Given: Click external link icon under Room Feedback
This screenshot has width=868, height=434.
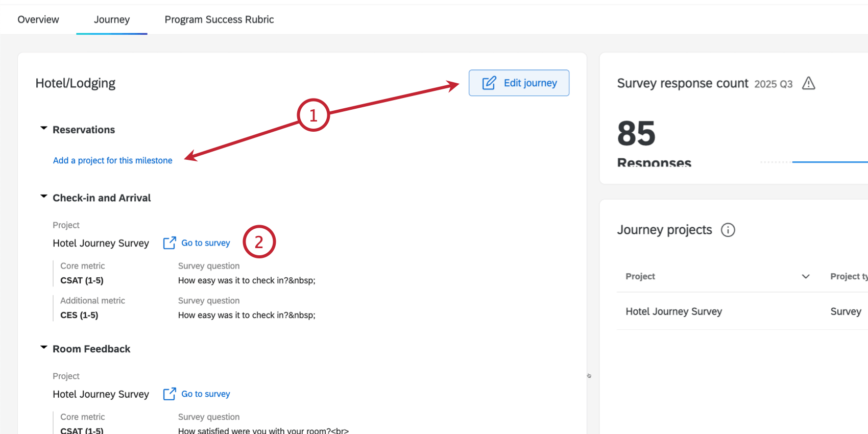Looking at the screenshot, I should point(170,394).
